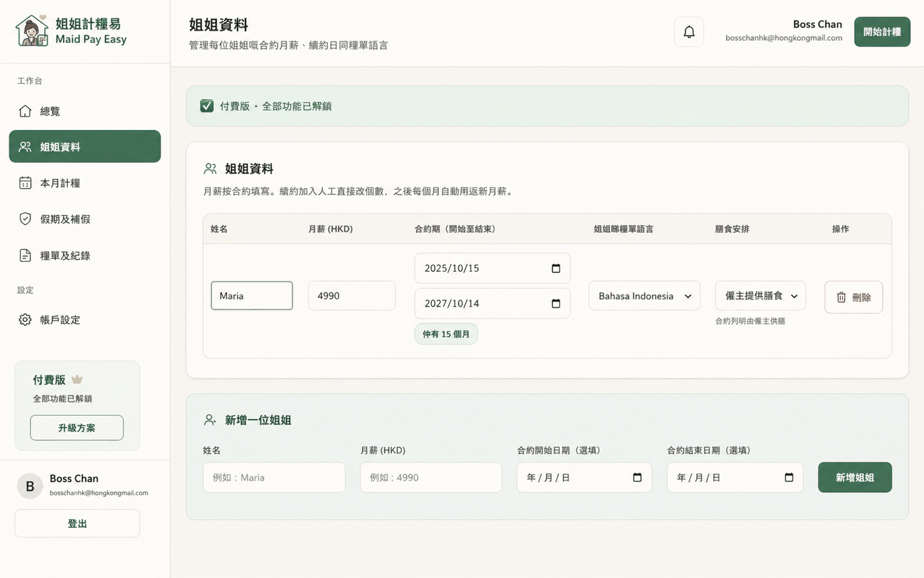Delete Maria's row with 刪除

click(853, 298)
